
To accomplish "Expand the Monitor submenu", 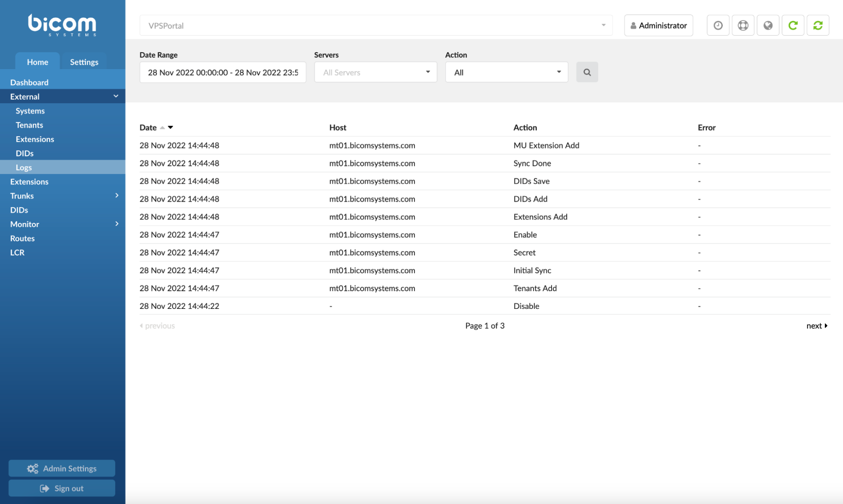I will [62, 224].
